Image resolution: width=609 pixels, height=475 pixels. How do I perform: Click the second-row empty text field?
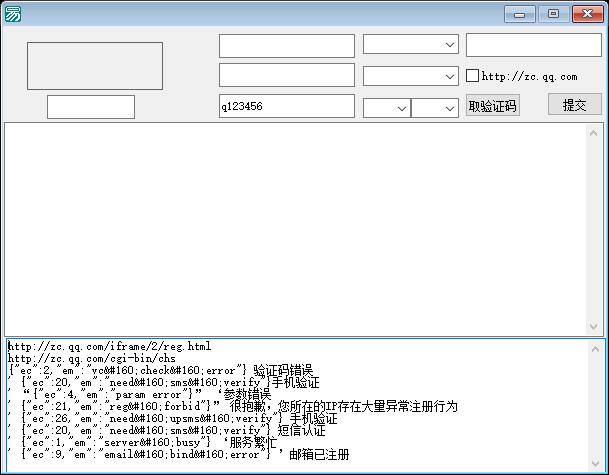286,75
